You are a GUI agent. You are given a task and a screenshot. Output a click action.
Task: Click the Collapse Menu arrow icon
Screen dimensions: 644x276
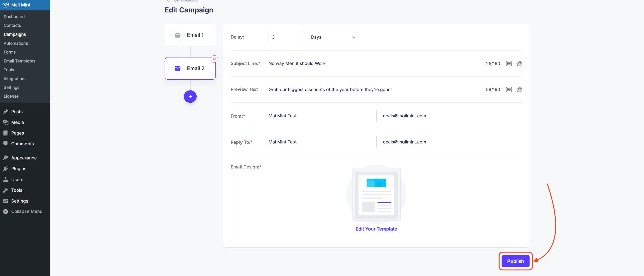point(6,212)
